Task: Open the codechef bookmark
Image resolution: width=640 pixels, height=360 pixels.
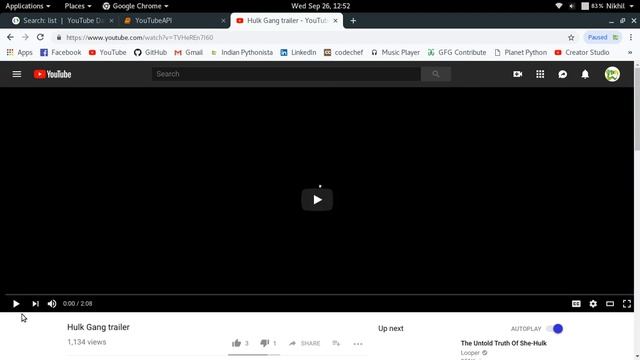Action: pos(343,52)
